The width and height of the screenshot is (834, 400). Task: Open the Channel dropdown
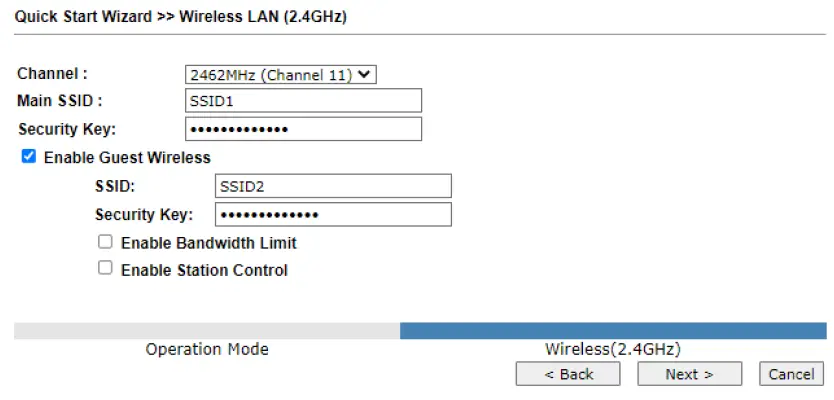pos(281,74)
